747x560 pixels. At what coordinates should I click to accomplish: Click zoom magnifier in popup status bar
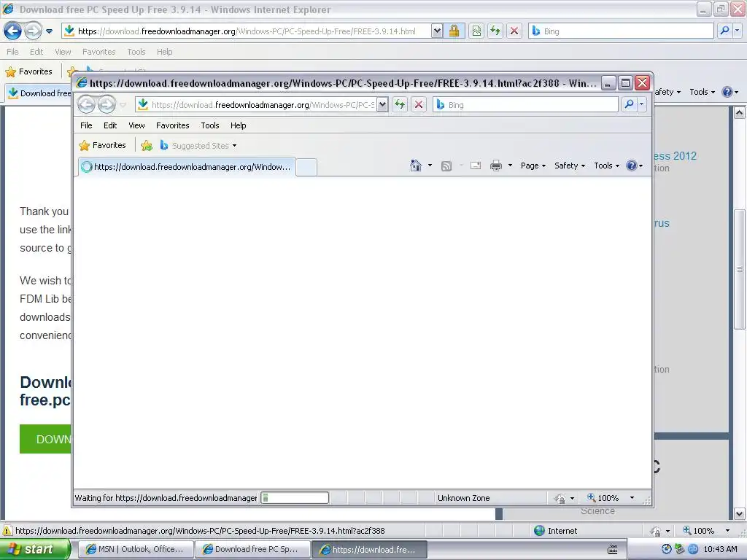click(x=591, y=497)
